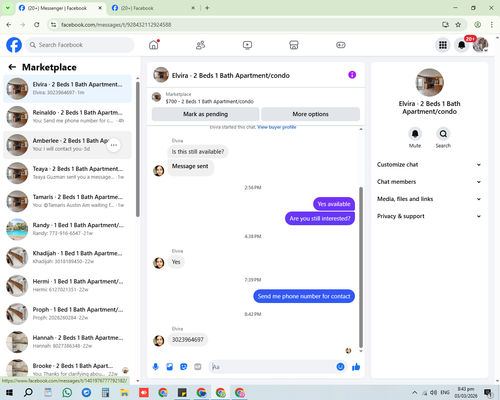This screenshot has width=500, height=400.
Task: Open Calculator from the taskbar
Action: point(105,392)
